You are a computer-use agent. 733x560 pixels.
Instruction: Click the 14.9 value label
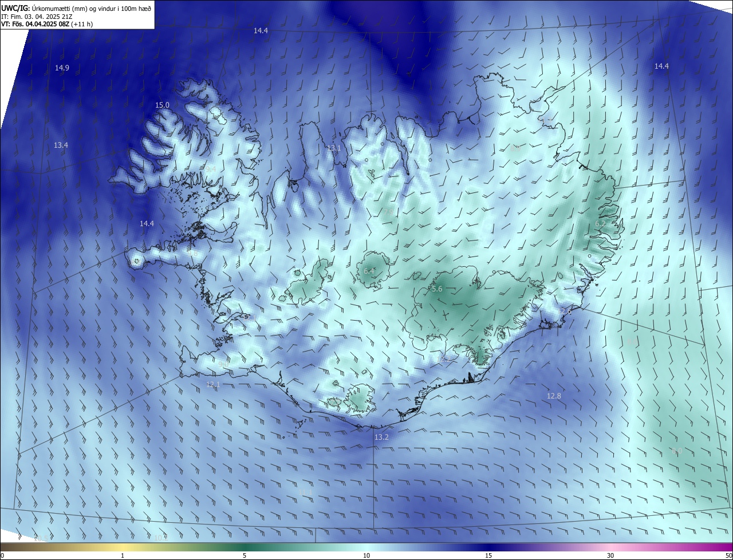62,68
